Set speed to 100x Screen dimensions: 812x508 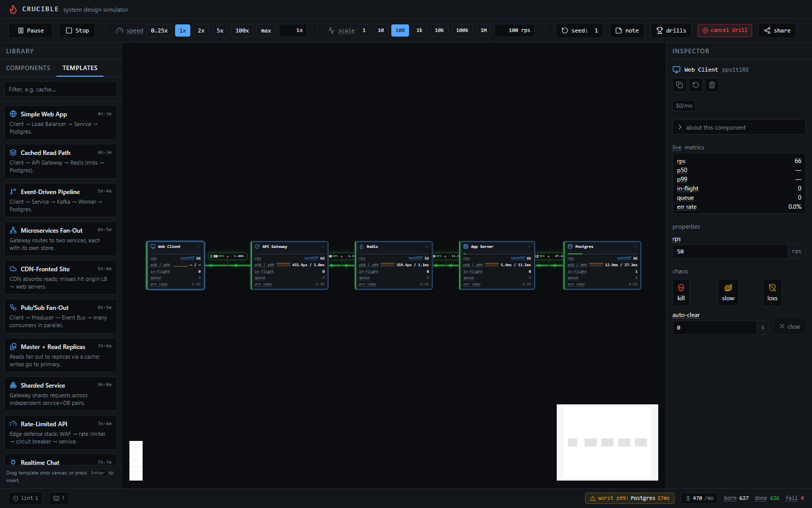(x=242, y=30)
